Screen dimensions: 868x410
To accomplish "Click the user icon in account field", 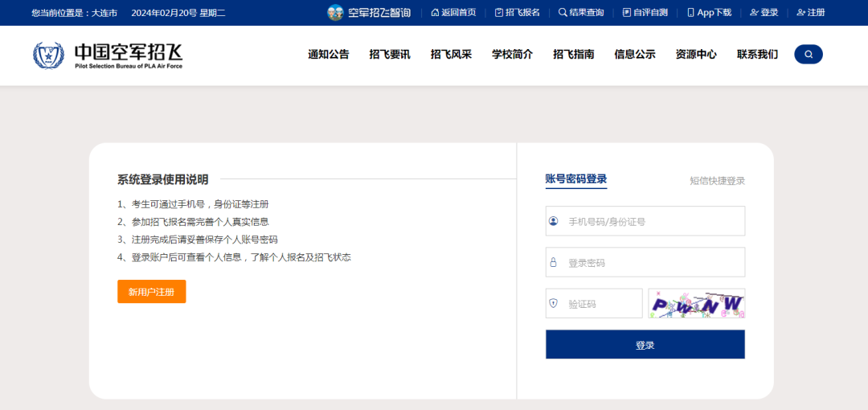I will tap(554, 221).
